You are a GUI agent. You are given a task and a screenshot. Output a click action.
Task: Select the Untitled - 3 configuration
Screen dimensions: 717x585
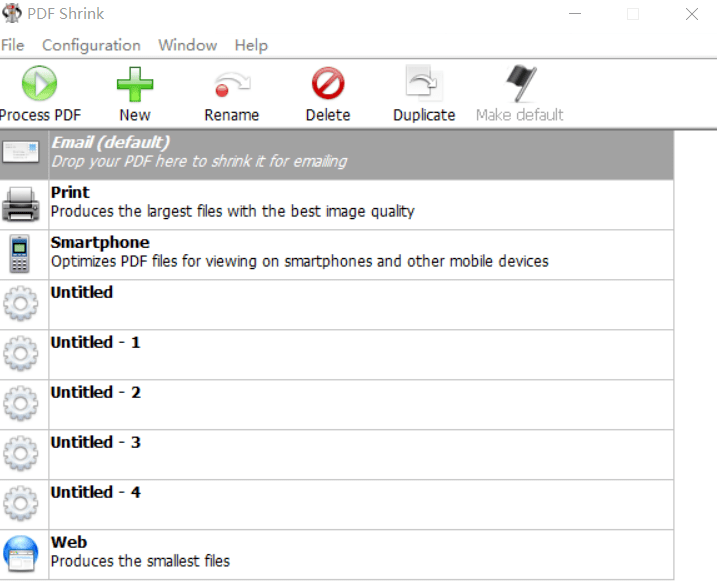pyautogui.click(x=337, y=455)
